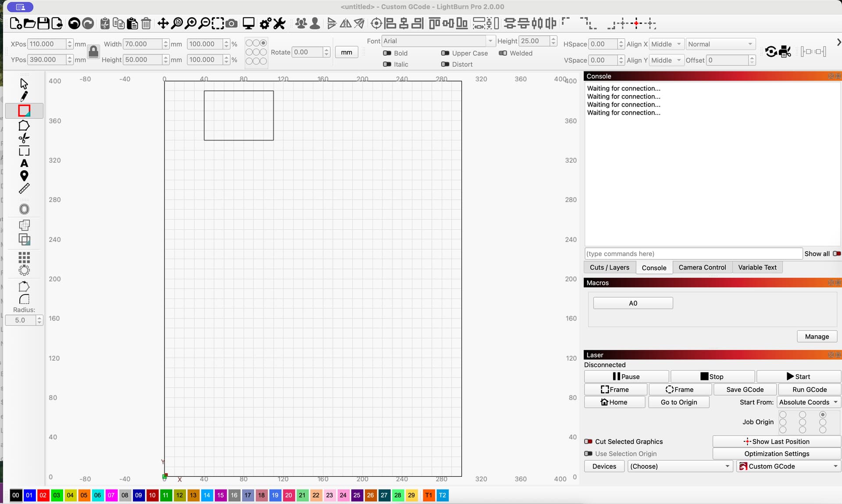Expand the Font Arial dropdown
This screenshot has height=504, width=842.
click(490, 41)
